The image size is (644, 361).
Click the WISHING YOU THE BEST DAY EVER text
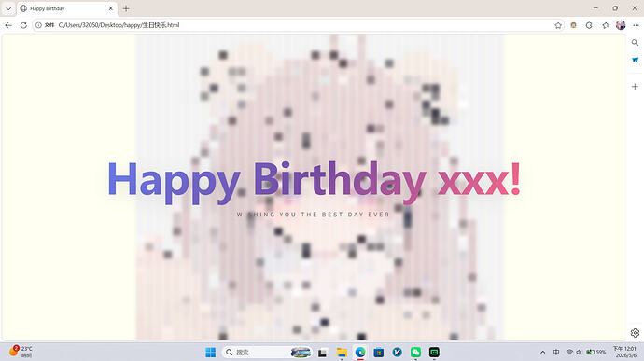(313, 215)
